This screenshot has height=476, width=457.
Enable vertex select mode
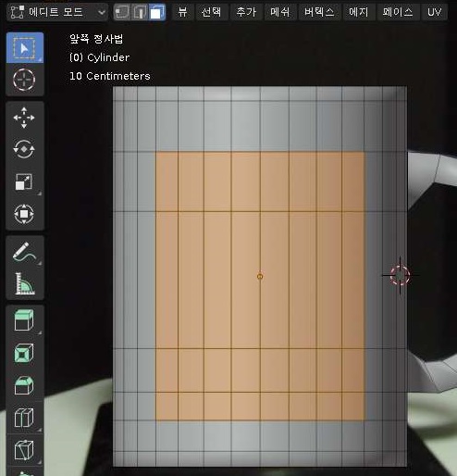pyautogui.click(x=122, y=12)
